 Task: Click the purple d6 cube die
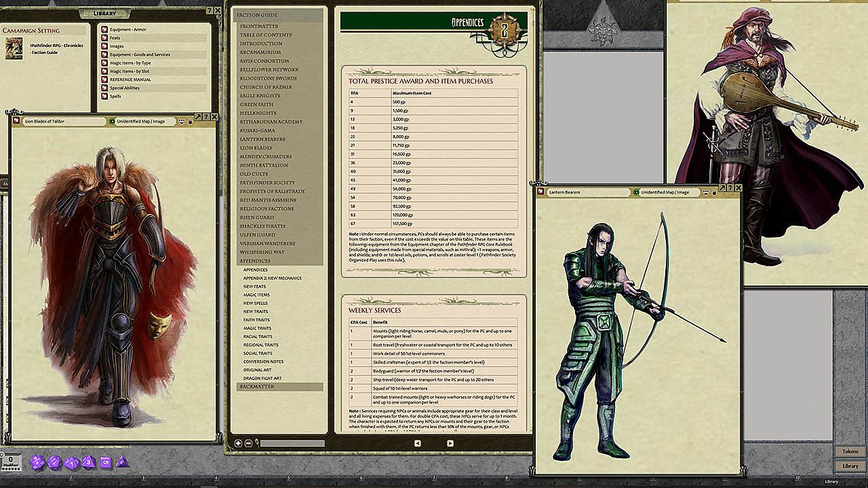(105, 463)
